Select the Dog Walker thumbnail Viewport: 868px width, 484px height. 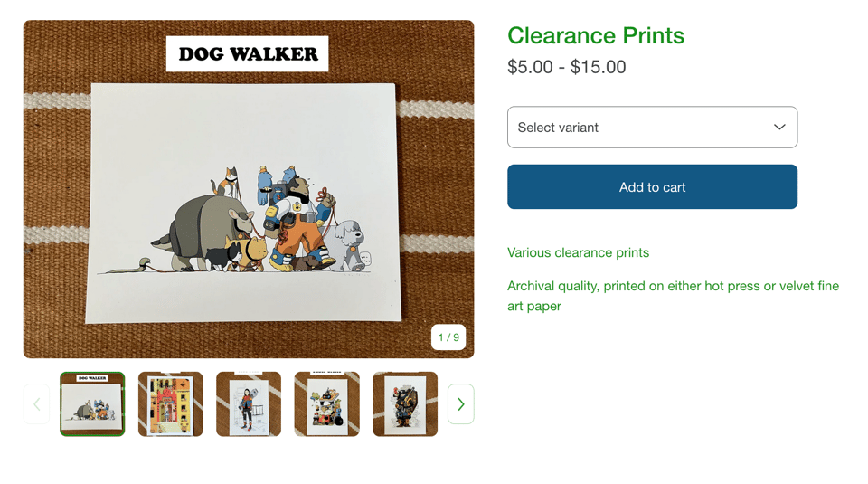(x=92, y=404)
